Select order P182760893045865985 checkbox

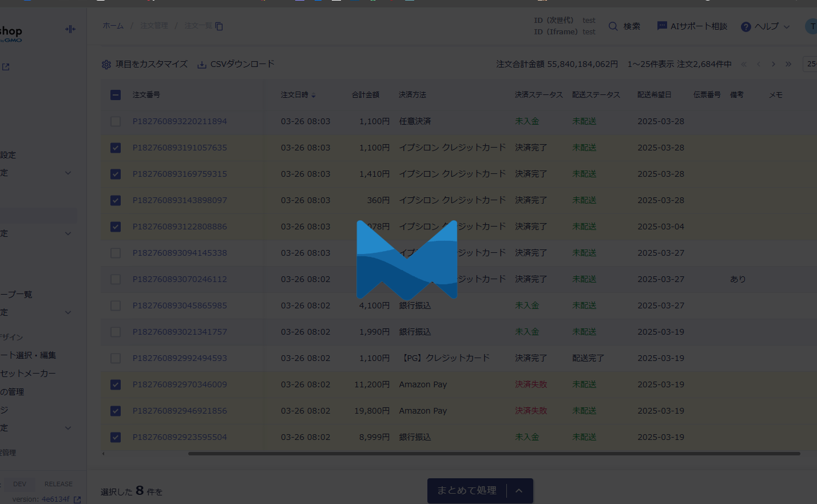pos(116,305)
